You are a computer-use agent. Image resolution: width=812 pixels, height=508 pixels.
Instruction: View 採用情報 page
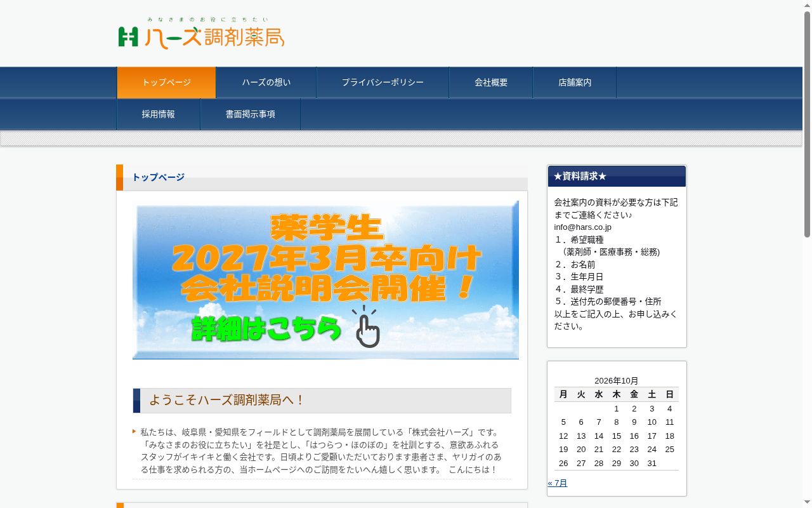(159, 114)
